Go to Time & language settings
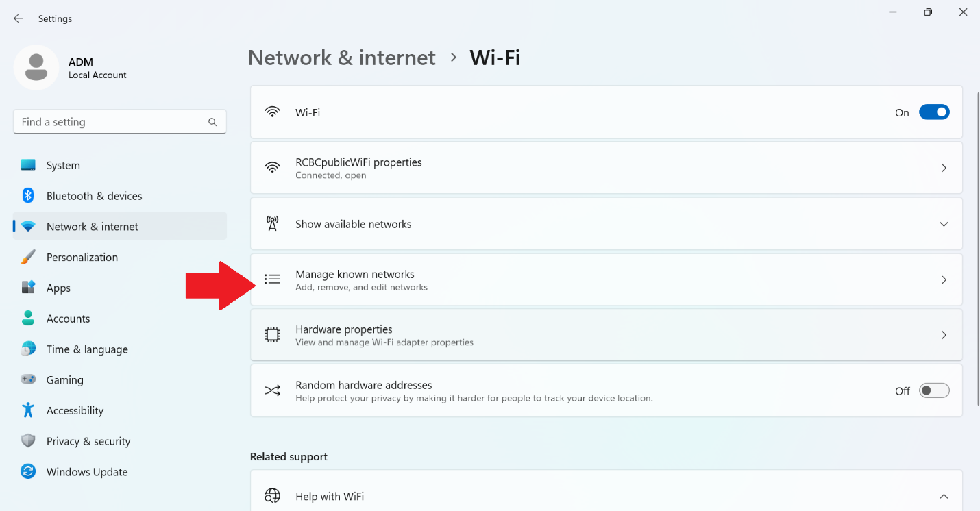This screenshot has width=980, height=511. coord(87,349)
